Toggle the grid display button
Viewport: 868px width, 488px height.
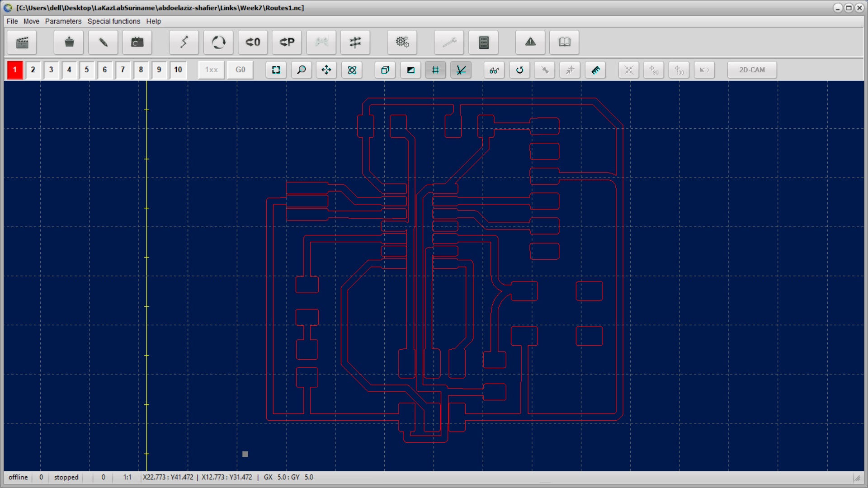point(435,70)
